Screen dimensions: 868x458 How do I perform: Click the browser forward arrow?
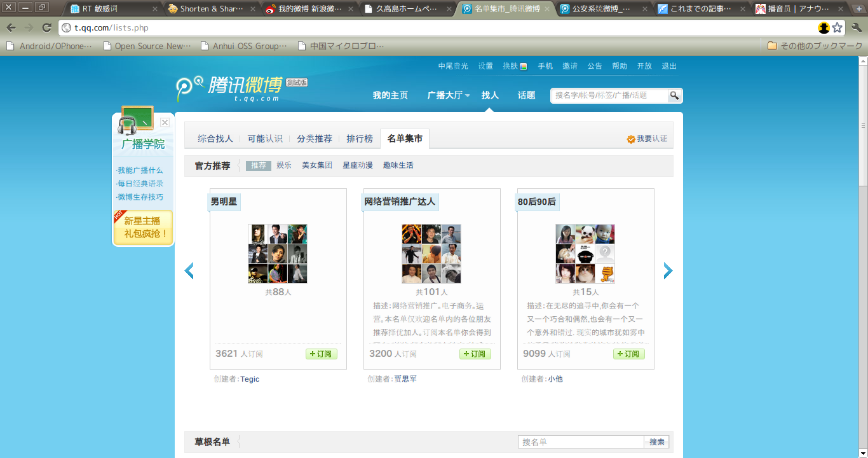(29, 28)
